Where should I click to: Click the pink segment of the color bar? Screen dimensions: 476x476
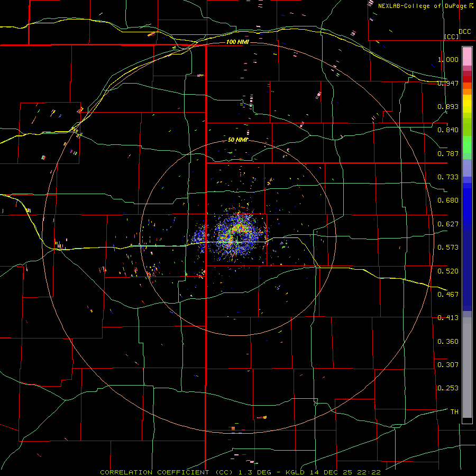(x=467, y=57)
